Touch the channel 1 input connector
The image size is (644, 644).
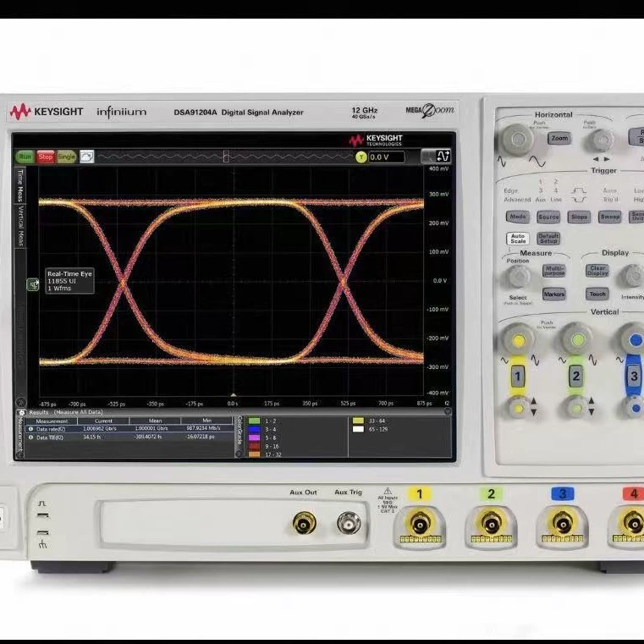420,526
